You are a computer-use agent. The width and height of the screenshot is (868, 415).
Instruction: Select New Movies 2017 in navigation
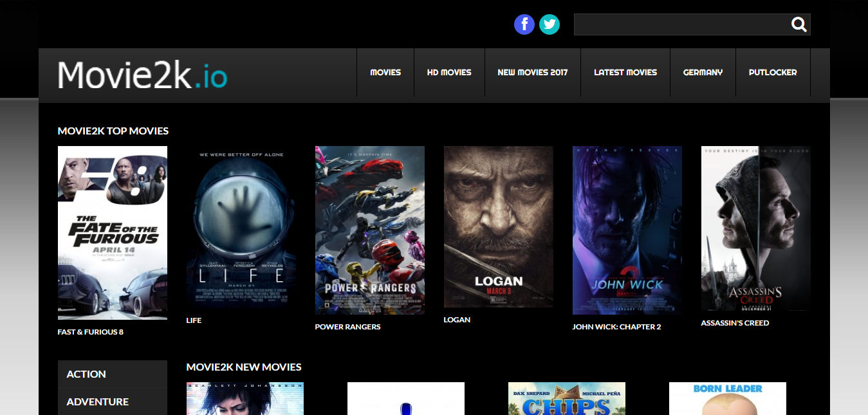533,72
